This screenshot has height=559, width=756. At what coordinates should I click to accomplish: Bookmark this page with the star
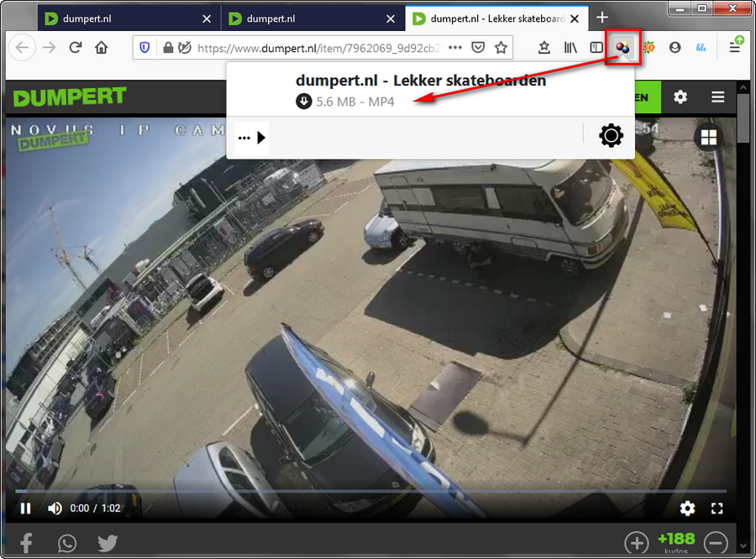[501, 47]
